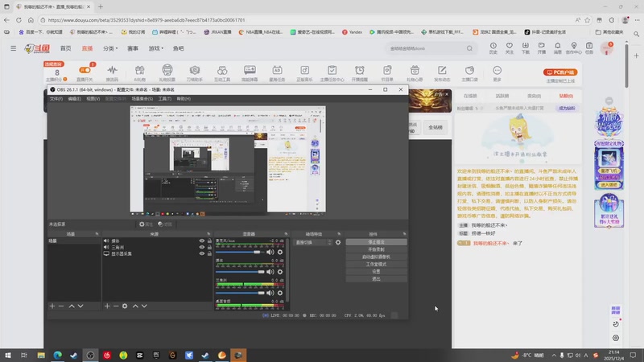The width and height of the screenshot is (644, 362).
Task: Click the orange PC客户端 button
Action: tap(560, 72)
